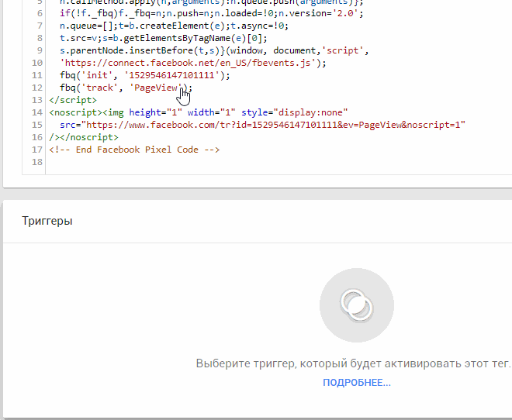Click the src facebook.com/tr URL line
Viewport: 512px width, 420px height.
[x=262, y=125]
